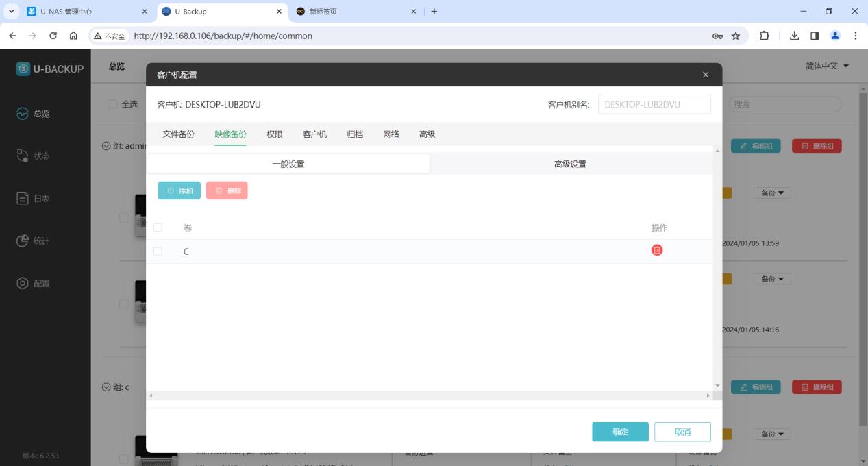The image size is (868, 466).
Task: Close the 客户机配置 dialog with X
Action: [706, 75]
